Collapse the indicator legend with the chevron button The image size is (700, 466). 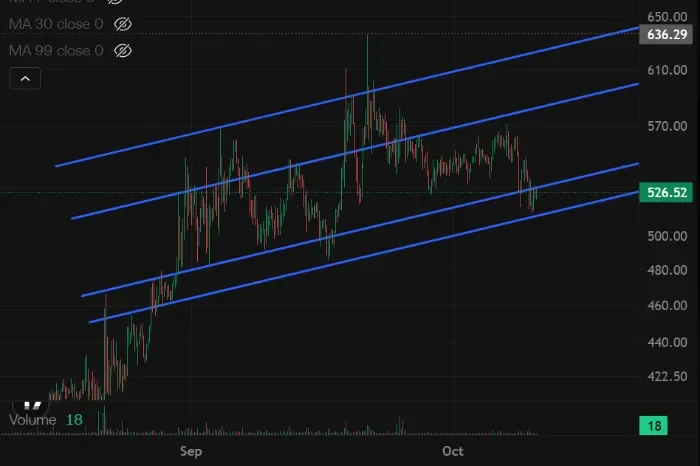25,79
